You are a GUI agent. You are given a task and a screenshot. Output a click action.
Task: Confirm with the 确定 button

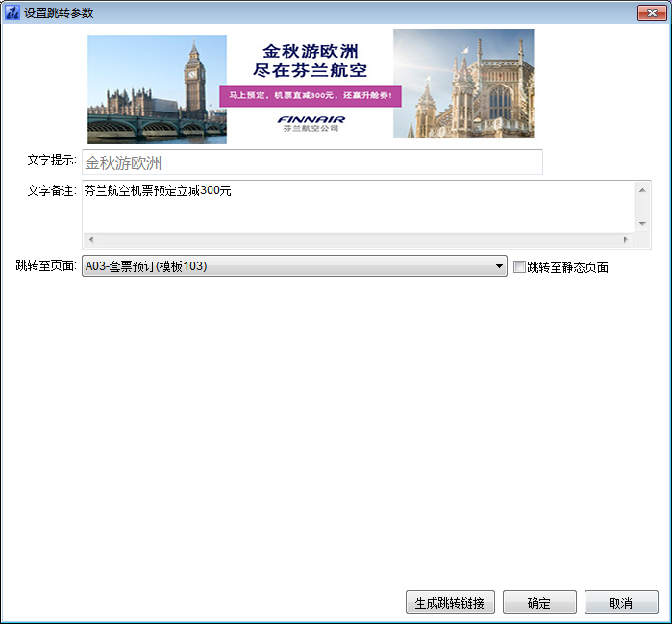coord(539,603)
